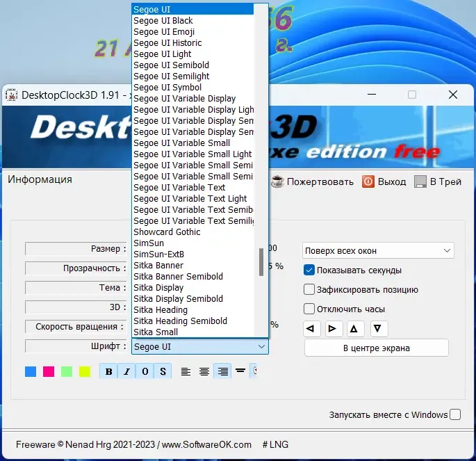Choose Segoe UI Variable Small Light

pos(192,154)
